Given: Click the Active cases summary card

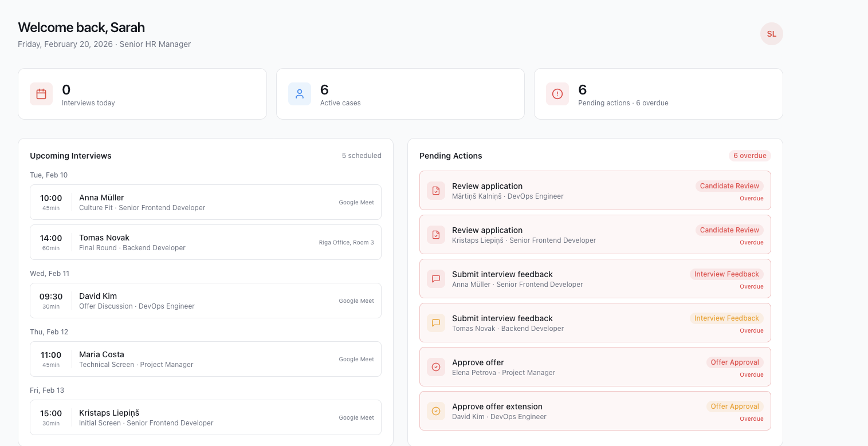Looking at the screenshot, I should (400, 94).
